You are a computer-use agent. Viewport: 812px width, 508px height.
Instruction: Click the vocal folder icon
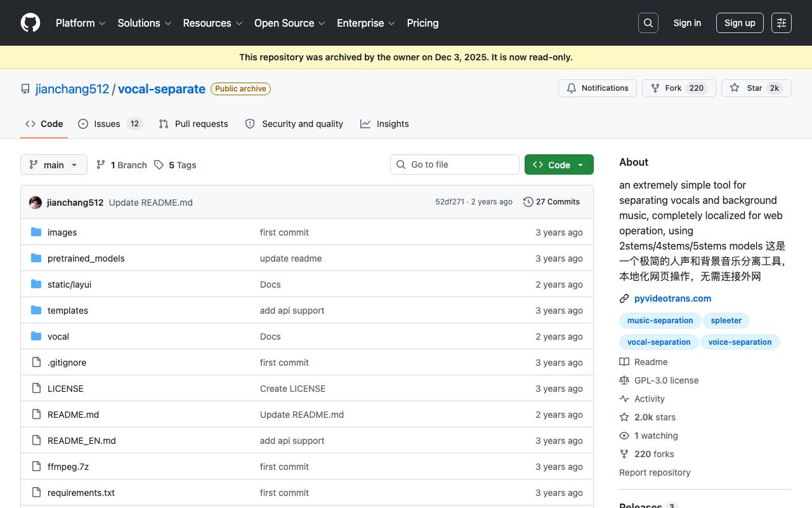coord(36,337)
